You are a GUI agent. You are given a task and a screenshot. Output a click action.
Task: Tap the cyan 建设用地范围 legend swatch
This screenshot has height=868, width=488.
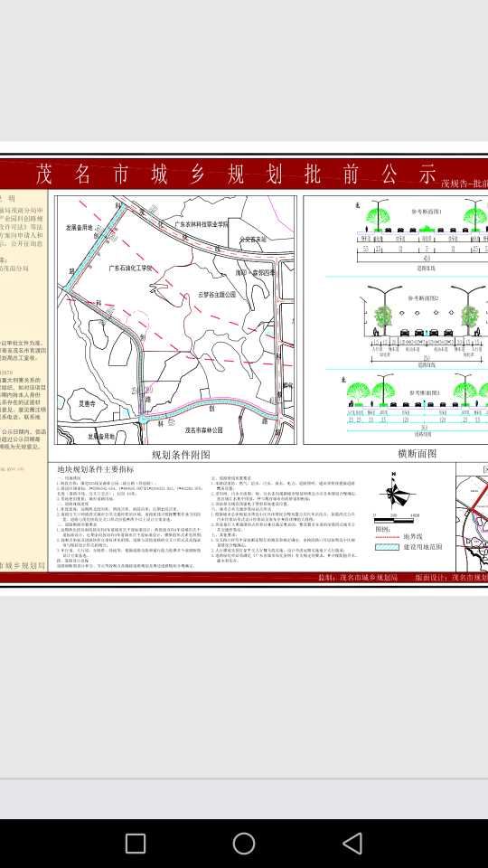click(x=388, y=547)
